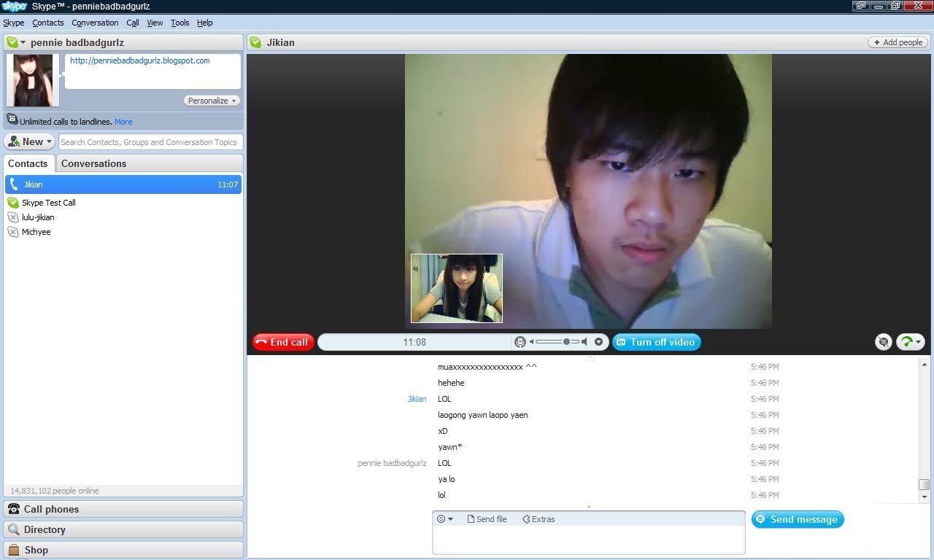Click the people online count in status bar
Image resolution: width=934 pixels, height=560 pixels.
(55, 491)
